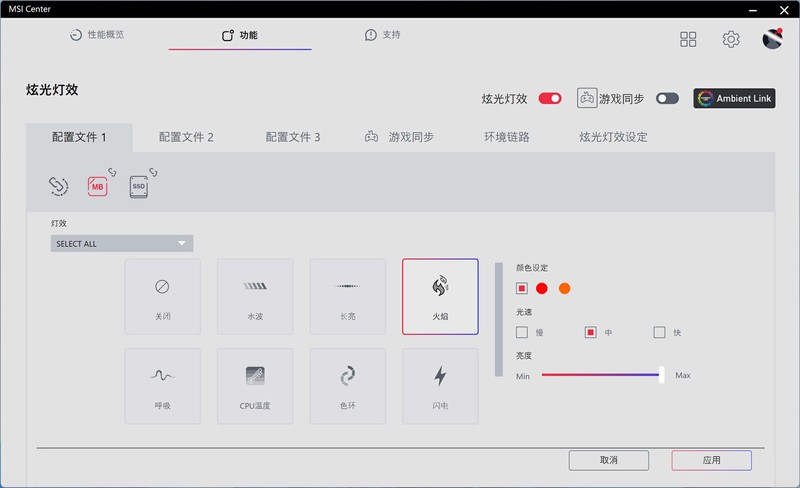Screen dimensions: 800x488
Task: Open the 游戏同步 tab with the gamepad icon
Action: click(x=399, y=137)
